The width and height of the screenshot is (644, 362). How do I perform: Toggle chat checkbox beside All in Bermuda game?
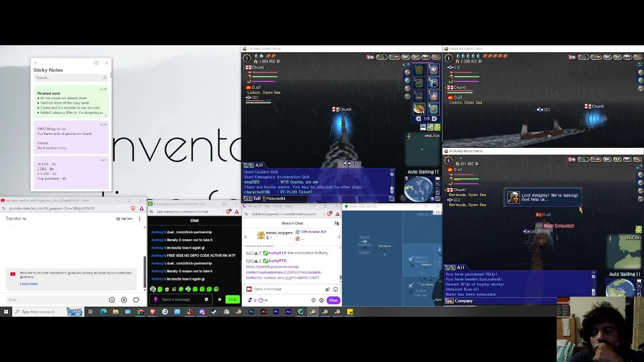(x=452, y=267)
